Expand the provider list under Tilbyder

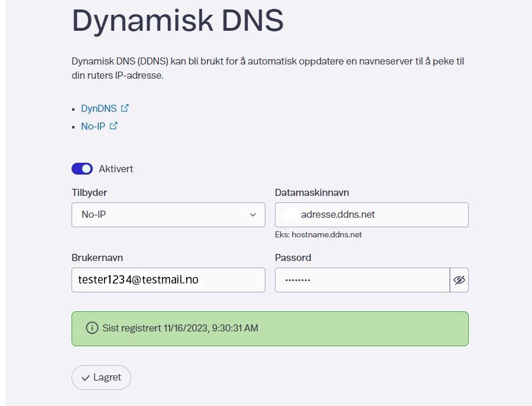(x=168, y=214)
